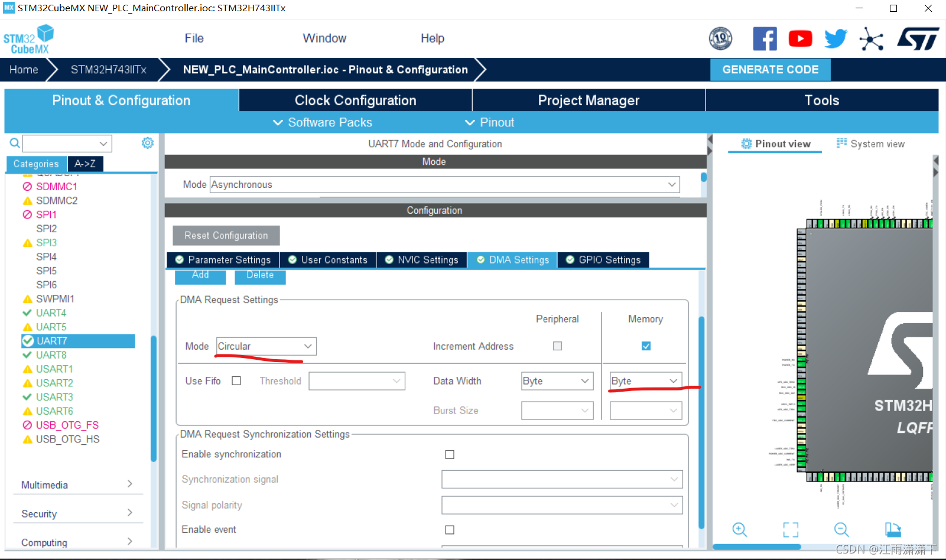Open the peripheral search combo box
This screenshot has height=560, width=946.
point(67,144)
